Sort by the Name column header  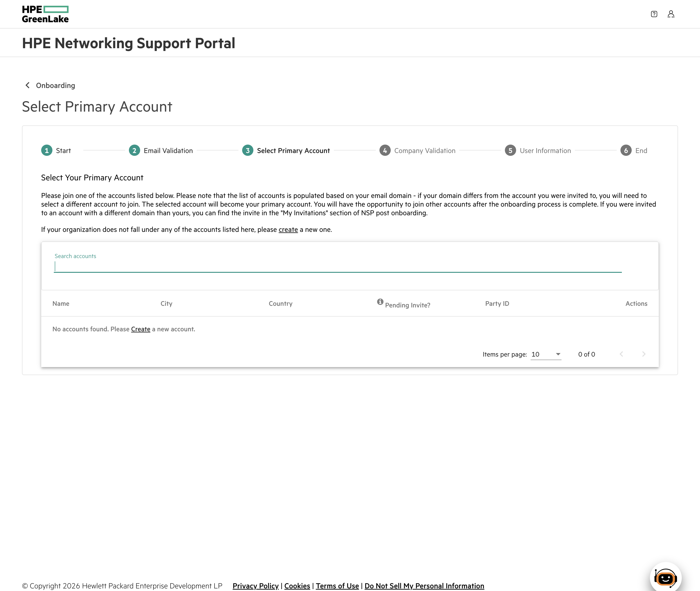point(61,303)
